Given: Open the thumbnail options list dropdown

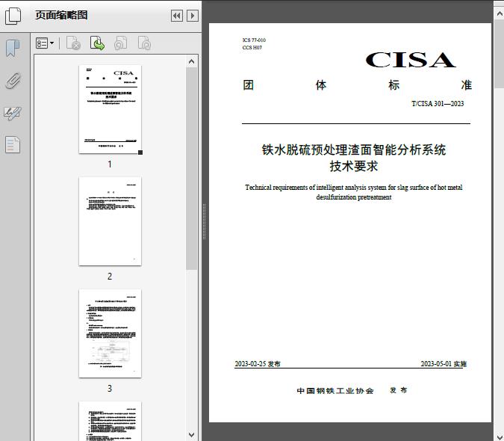Looking at the screenshot, I should (x=45, y=43).
